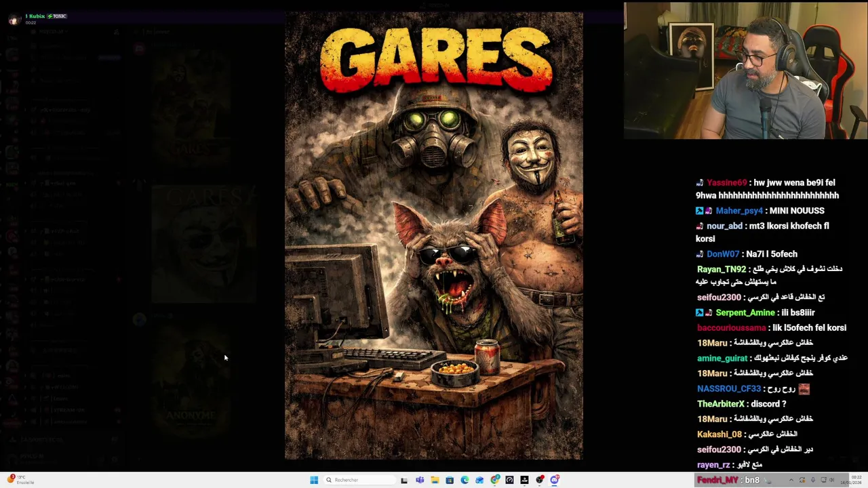Image resolution: width=868 pixels, height=488 pixels.
Task: Click the sync-status tray icon
Action: click(x=802, y=480)
